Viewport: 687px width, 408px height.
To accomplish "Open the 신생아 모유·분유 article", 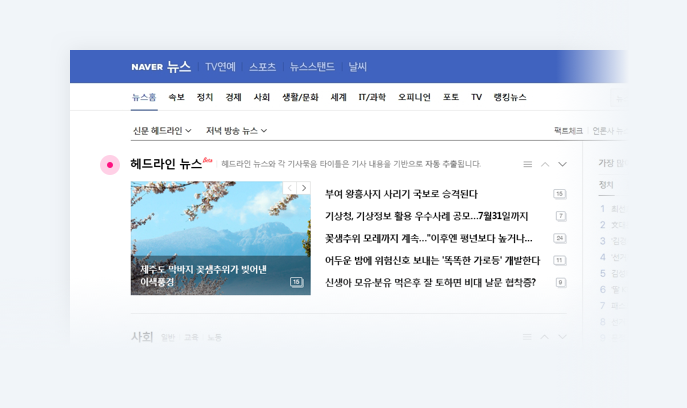I will [x=430, y=283].
